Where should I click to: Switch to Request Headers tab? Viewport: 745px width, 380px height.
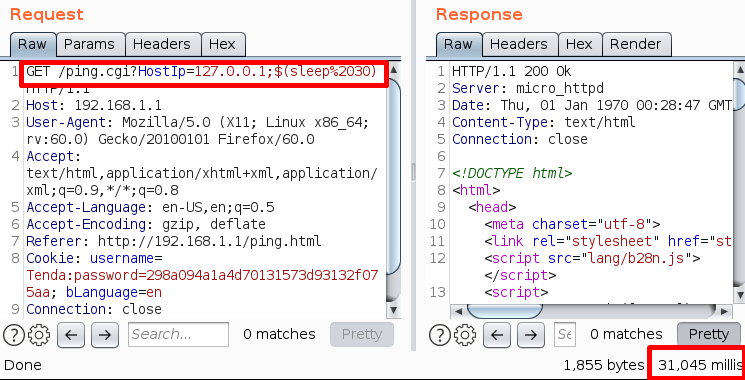click(x=162, y=45)
